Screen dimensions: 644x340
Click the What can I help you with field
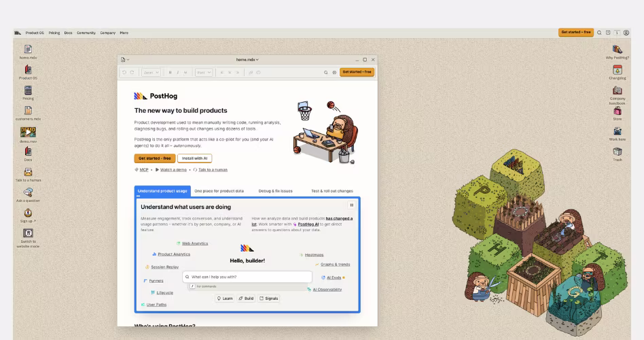tap(247, 277)
